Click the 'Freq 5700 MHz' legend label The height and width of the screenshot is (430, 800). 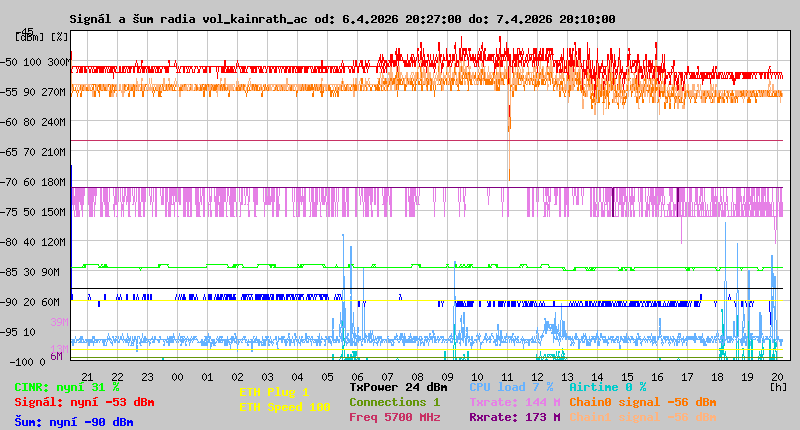(x=394, y=417)
